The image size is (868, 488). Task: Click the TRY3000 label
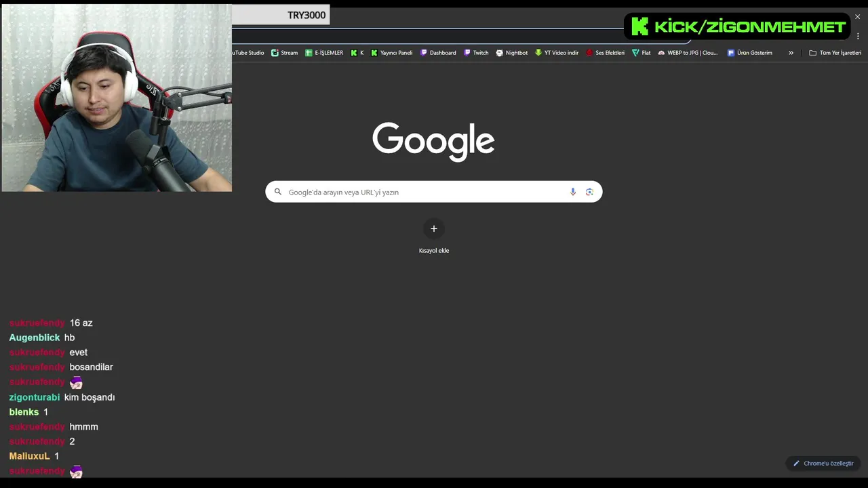coord(307,15)
